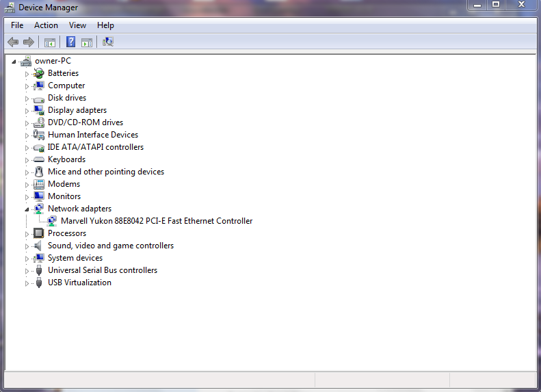Select the Display adapters label
Image resolution: width=541 pixels, height=392 pixels.
pos(77,110)
